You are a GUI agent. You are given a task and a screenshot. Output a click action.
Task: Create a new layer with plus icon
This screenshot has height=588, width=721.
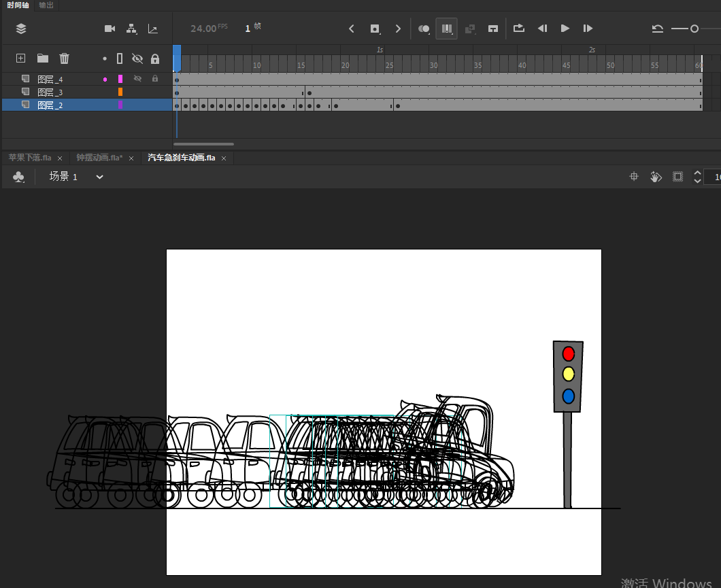[x=21, y=58]
